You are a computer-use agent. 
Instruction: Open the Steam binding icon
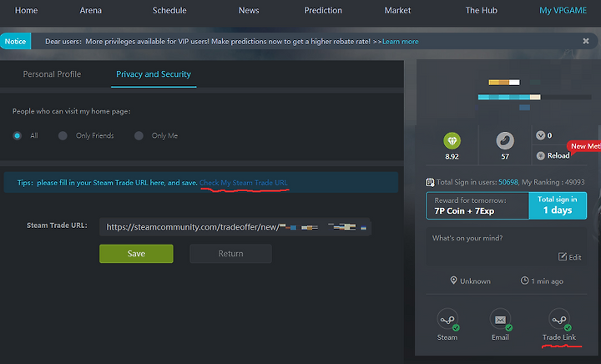click(x=447, y=319)
